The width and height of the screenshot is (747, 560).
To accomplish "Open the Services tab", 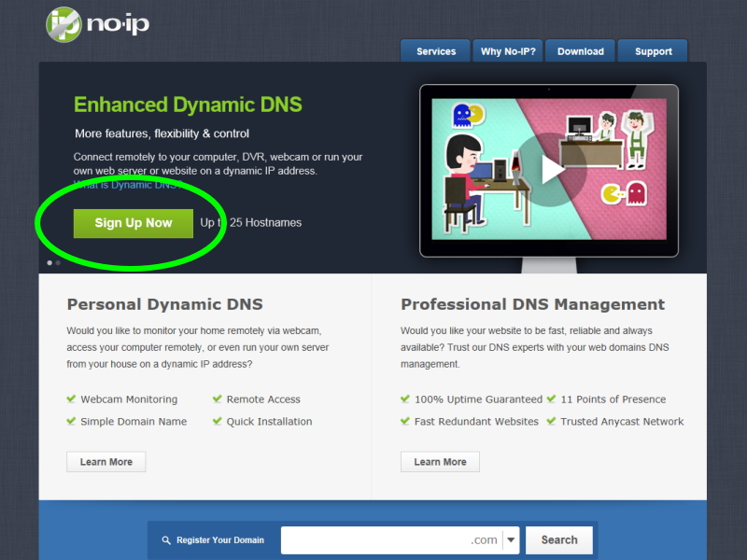I will pyautogui.click(x=435, y=51).
